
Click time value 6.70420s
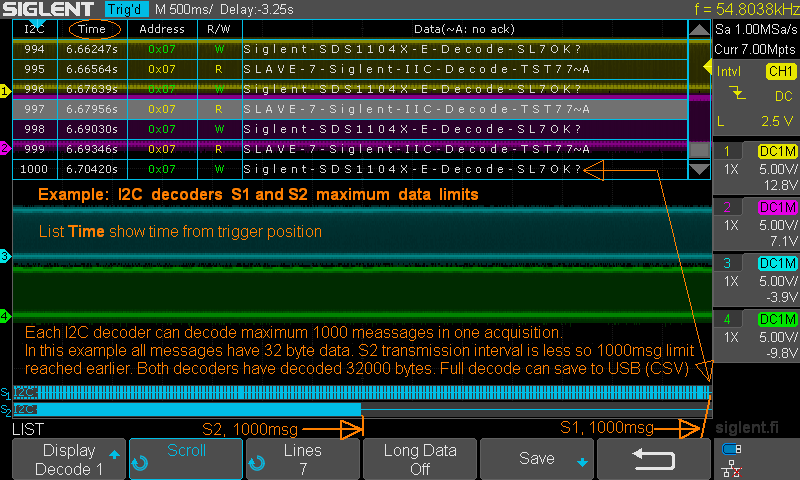(92, 169)
